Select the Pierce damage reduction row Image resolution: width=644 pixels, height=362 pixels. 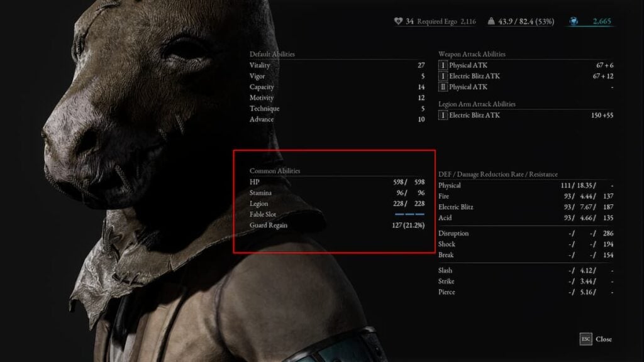coord(526,292)
